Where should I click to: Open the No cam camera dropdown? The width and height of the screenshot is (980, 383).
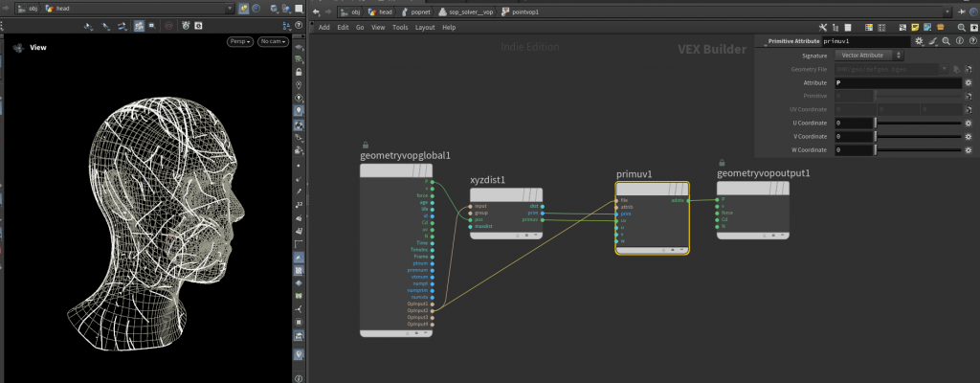tap(273, 42)
